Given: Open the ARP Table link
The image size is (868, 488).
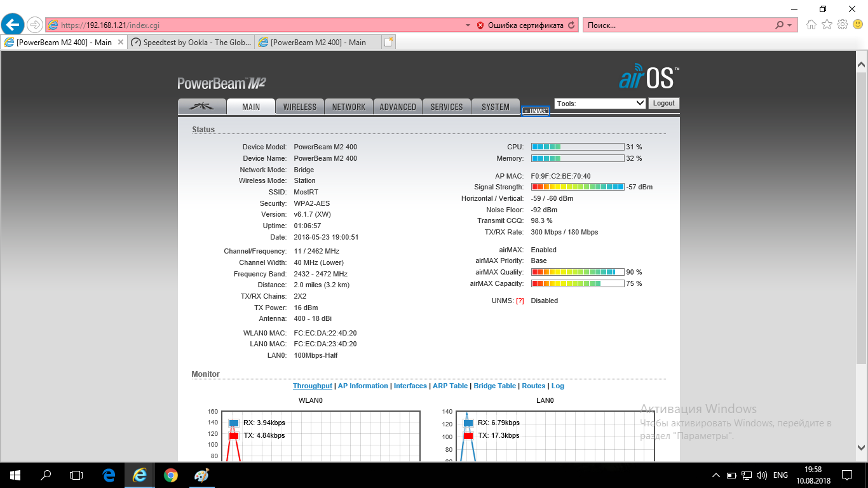Looking at the screenshot, I should [450, 386].
